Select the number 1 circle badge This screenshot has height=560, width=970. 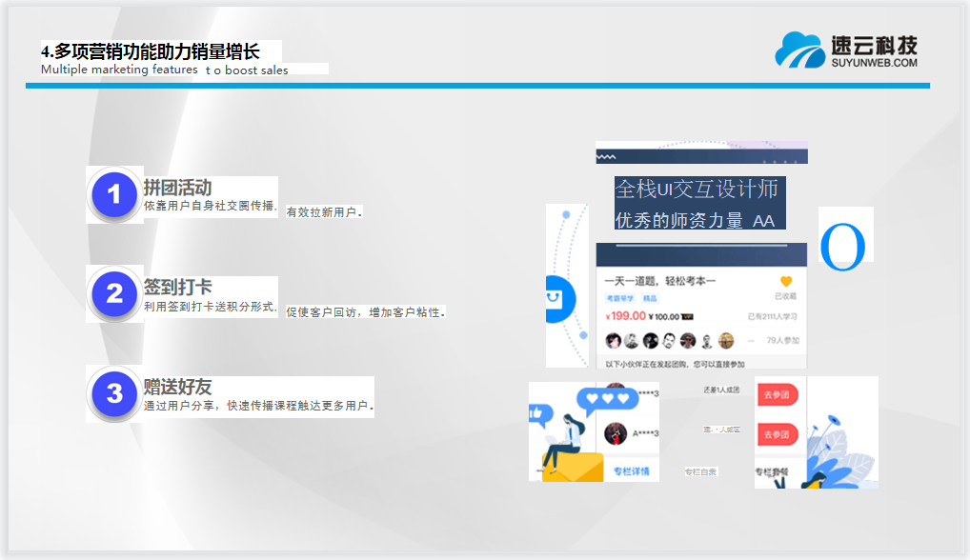click(x=114, y=195)
